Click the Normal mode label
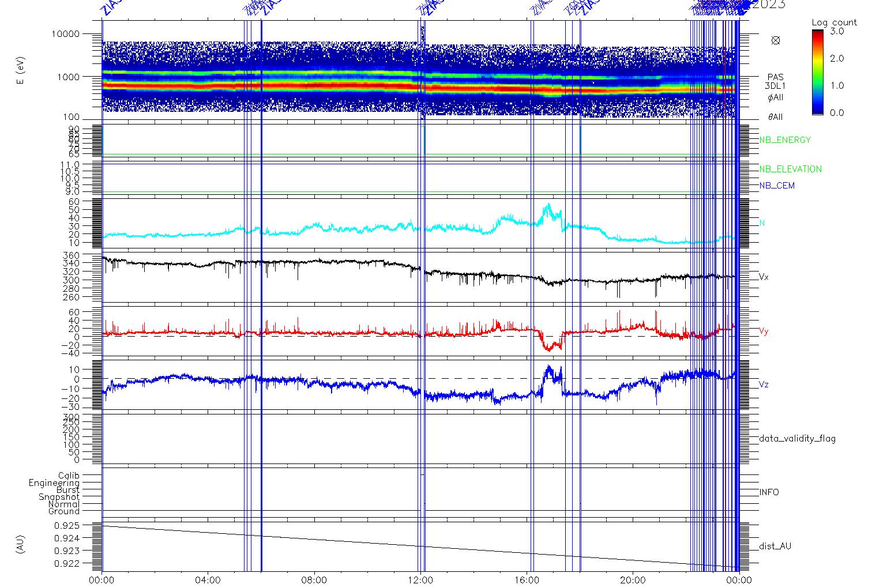This screenshot has height=588, width=872. 64,504
